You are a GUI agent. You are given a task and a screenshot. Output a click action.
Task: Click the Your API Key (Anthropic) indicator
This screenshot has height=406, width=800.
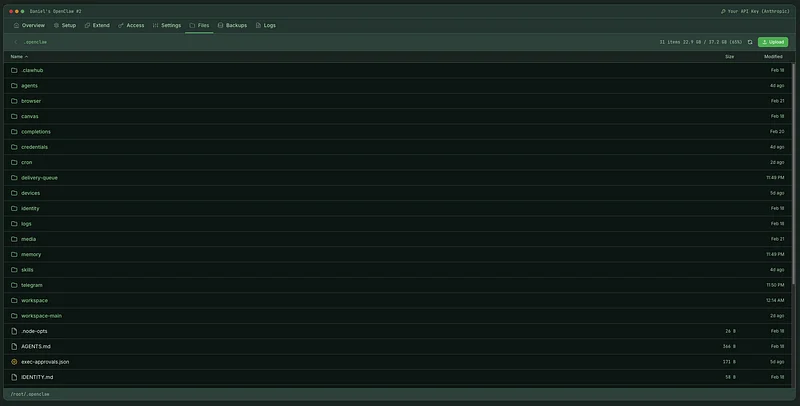point(755,11)
